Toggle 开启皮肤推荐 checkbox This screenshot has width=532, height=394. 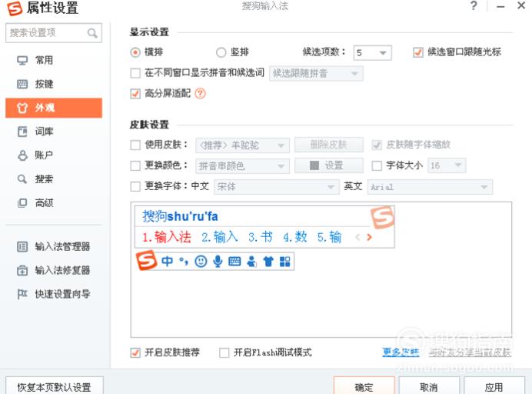[135, 352]
